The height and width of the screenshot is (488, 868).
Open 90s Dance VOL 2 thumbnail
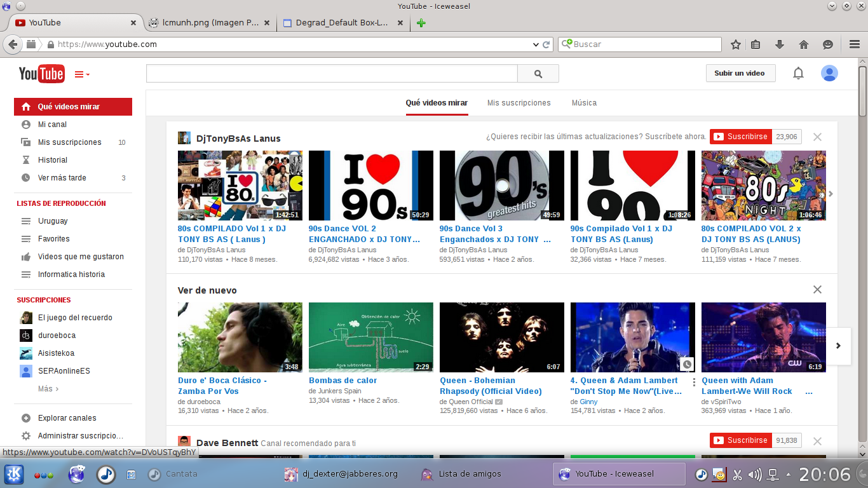(371, 186)
